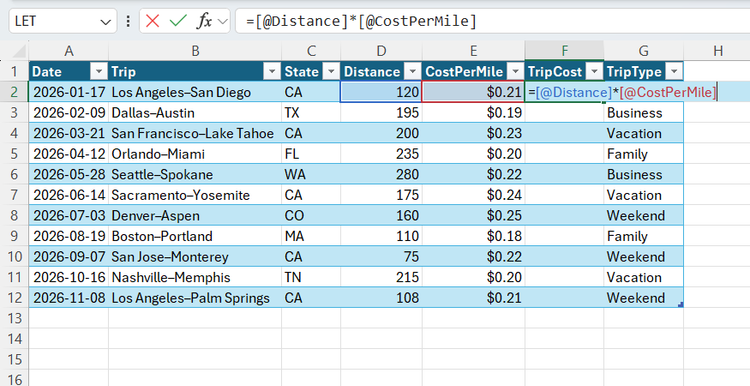This screenshot has height=386, width=750.
Task: Cancel the formula entry with the red X
Action: [153, 21]
